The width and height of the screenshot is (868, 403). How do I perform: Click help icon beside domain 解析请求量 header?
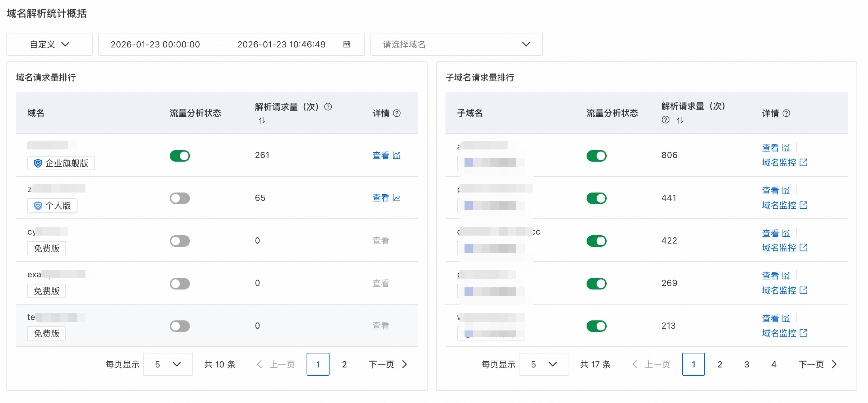click(x=328, y=107)
